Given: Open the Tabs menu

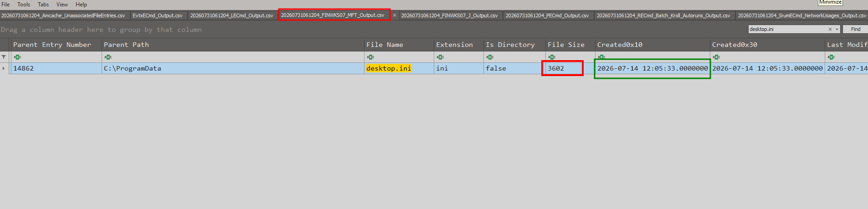Looking at the screenshot, I should click(x=43, y=5).
